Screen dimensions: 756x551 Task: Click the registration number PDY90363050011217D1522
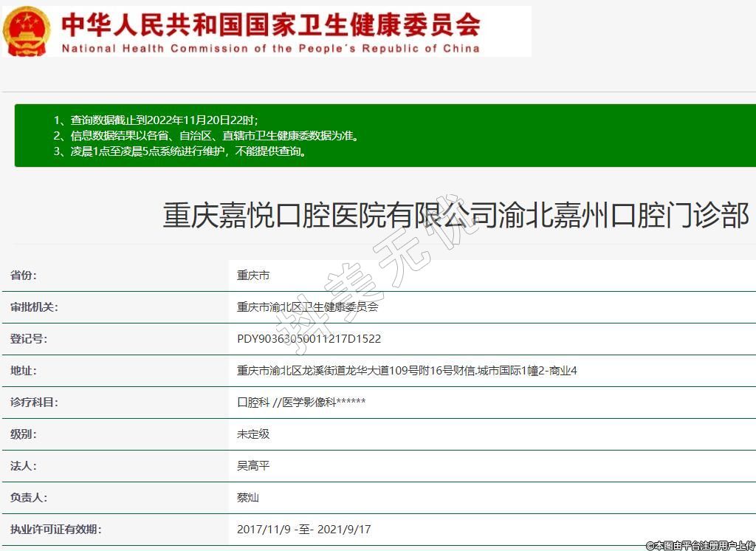pos(309,339)
